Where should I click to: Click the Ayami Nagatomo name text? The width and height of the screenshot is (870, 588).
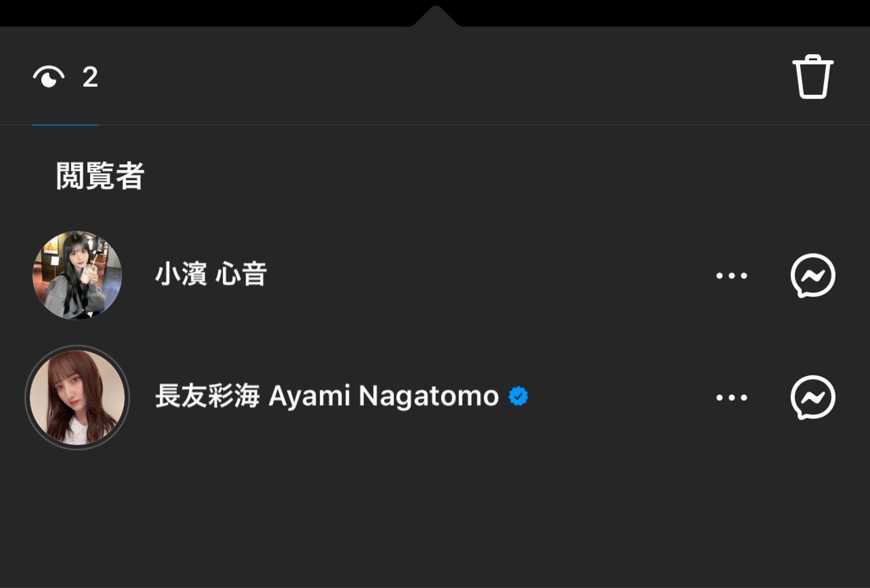(x=383, y=396)
